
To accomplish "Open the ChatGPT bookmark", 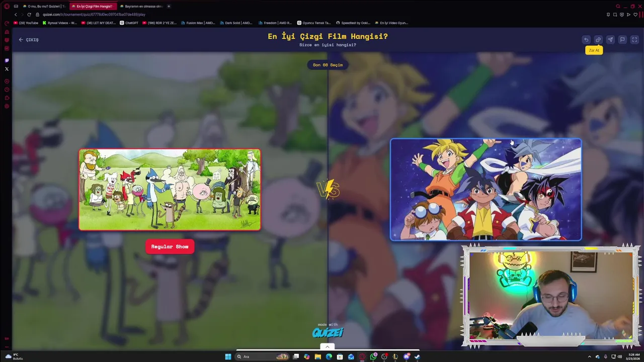I will [129, 23].
